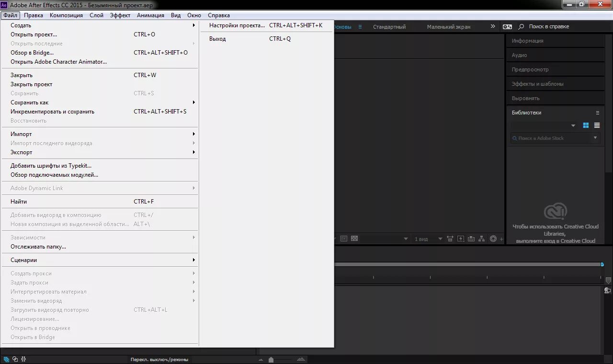The height and width of the screenshot is (364, 613).
Task: Open the timeline button in viewer toolbar
Action: 471,239
